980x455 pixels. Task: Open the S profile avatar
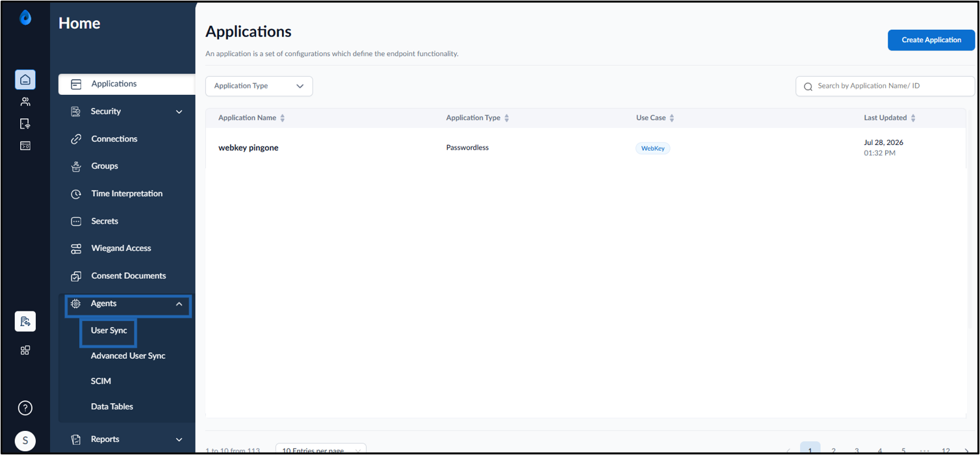click(x=25, y=441)
